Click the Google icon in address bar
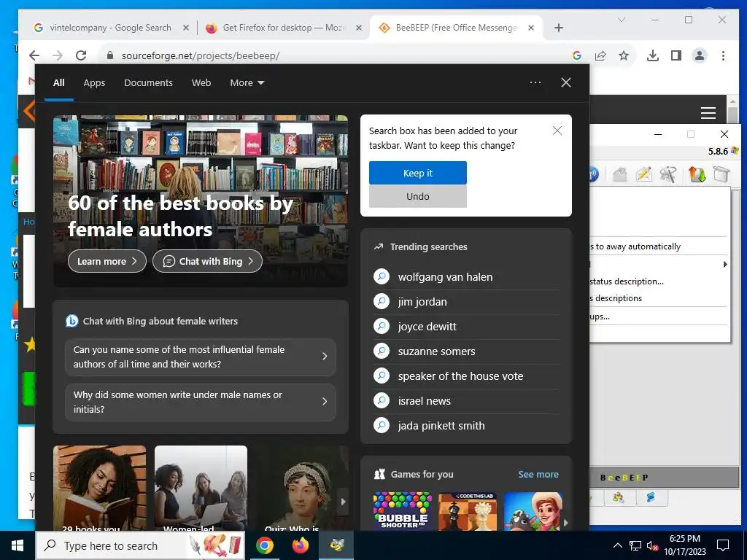This screenshot has height=560, width=747. [x=577, y=55]
